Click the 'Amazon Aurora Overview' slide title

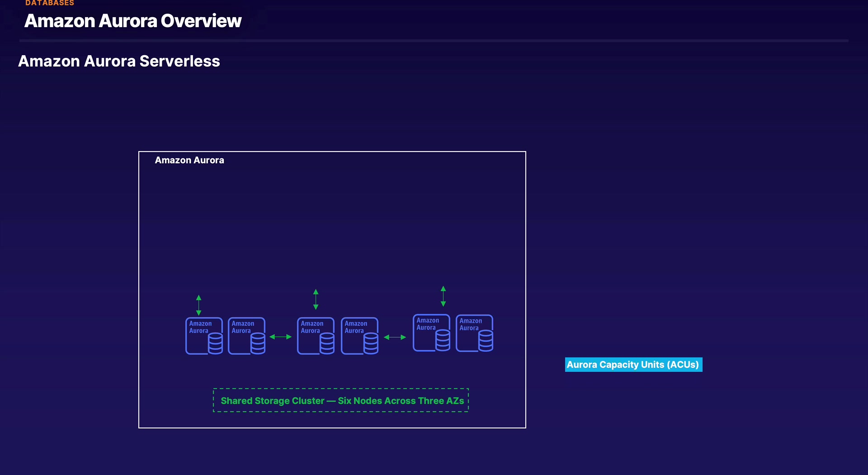tap(133, 21)
